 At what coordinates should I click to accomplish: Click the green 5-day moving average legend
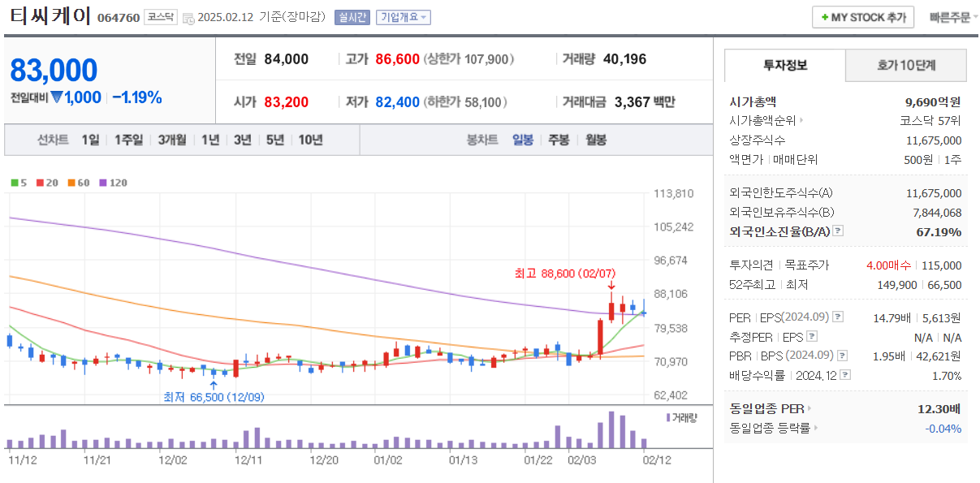[x=18, y=183]
